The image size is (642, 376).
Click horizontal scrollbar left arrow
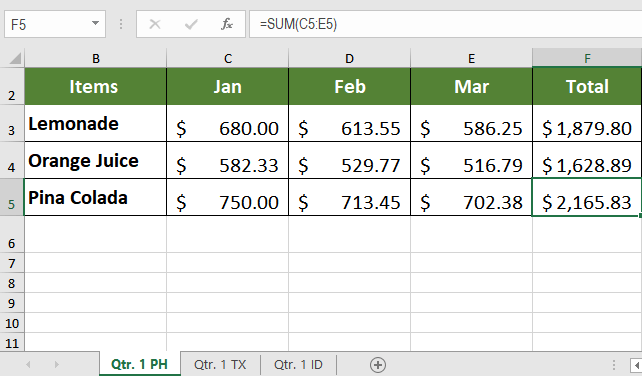636,365
